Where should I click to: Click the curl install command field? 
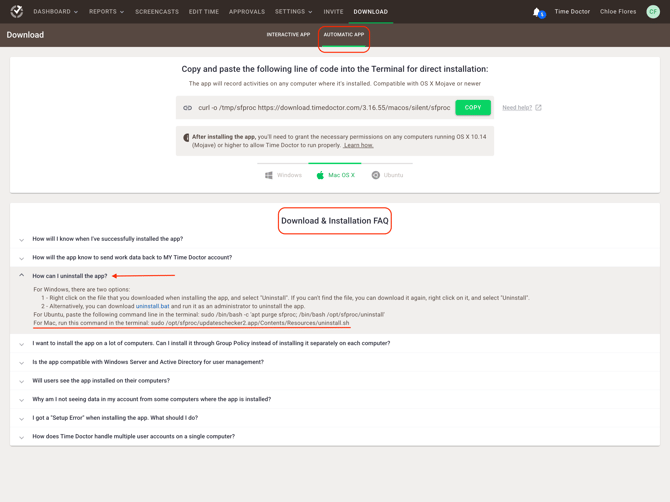[x=324, y=108]
